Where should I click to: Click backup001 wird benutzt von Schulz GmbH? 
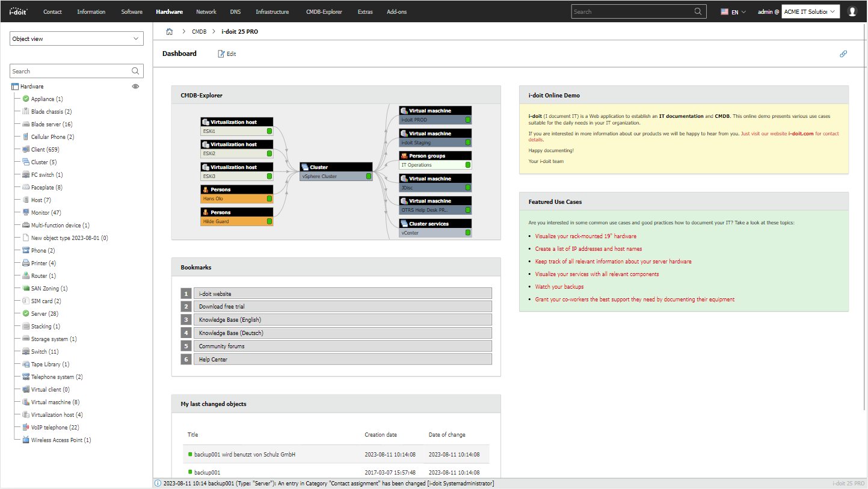245,454
